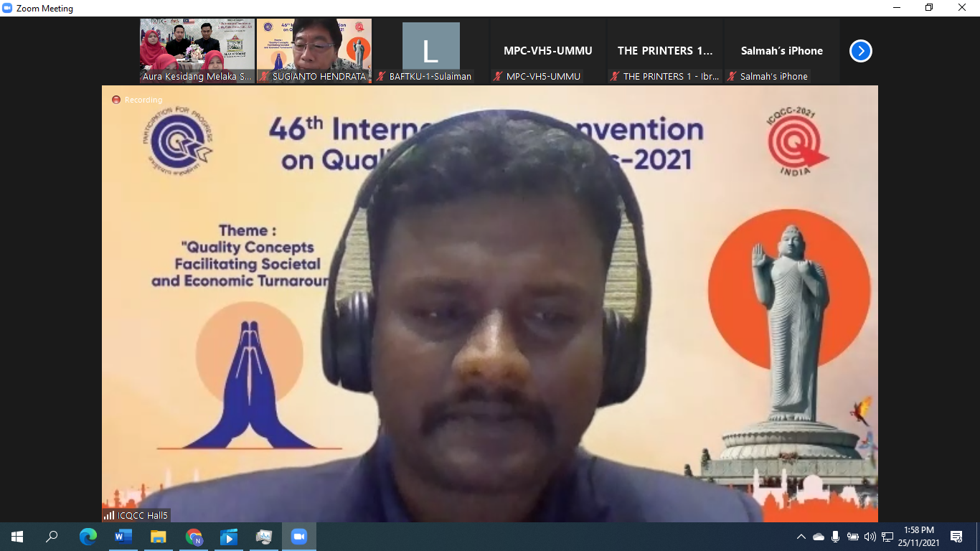980x551 pixels.
Task: Open Zoom from the taskbar
Action: 298,536
